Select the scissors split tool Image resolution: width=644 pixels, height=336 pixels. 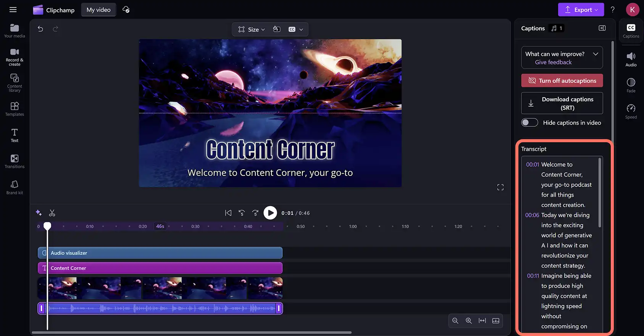[x=52, y=213]
